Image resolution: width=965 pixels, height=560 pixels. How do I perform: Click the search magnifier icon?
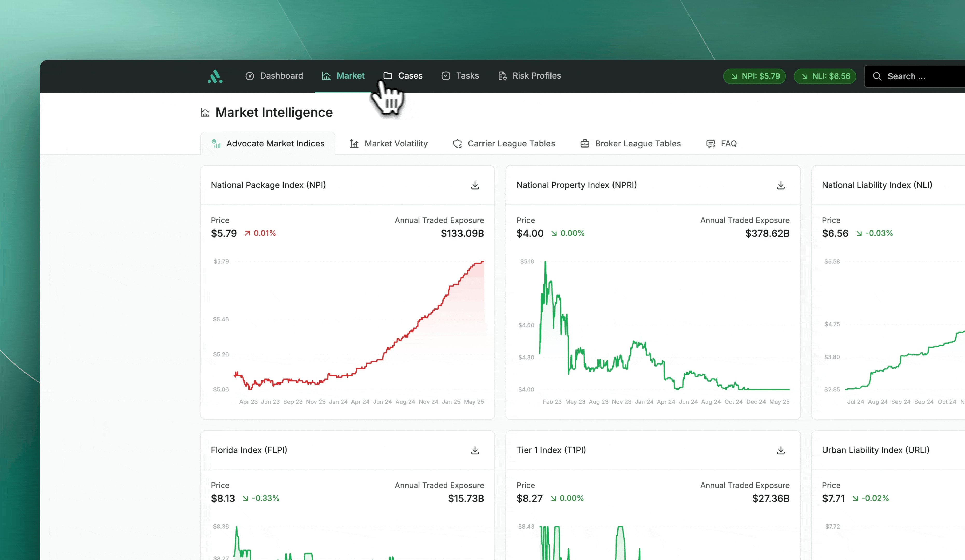(x=877, y=76)
